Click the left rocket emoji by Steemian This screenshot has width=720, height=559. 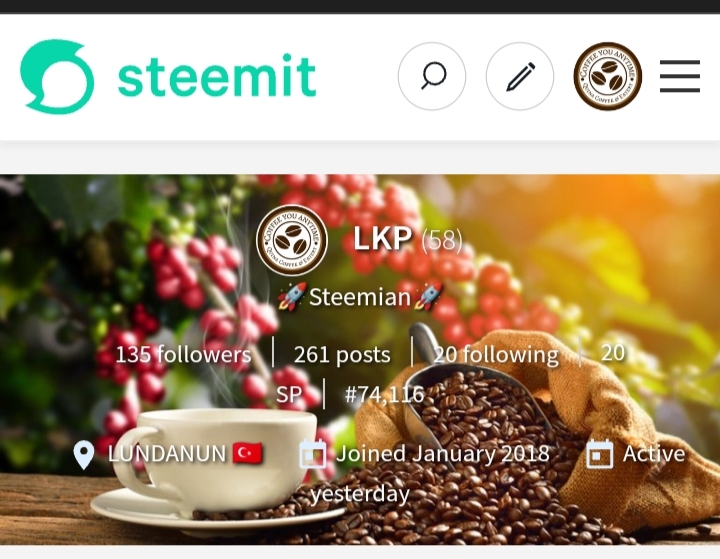tap(292, 296)
